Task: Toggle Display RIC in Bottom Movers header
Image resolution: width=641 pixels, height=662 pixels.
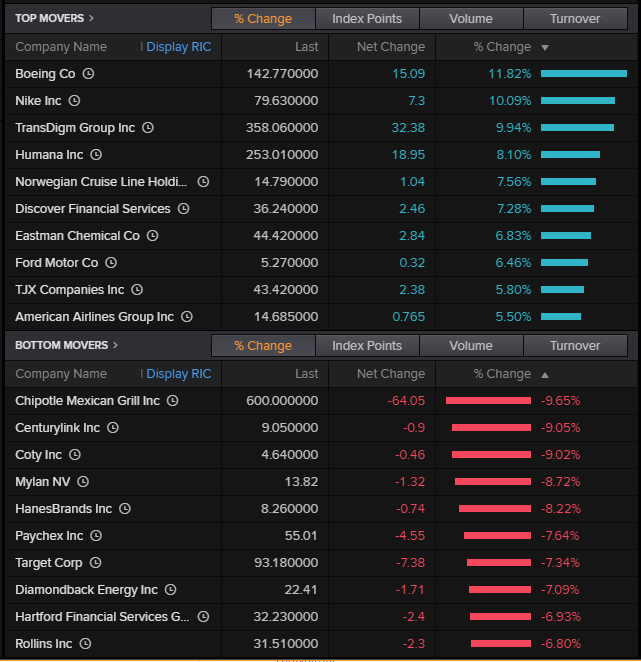Action: coord(179,374)
